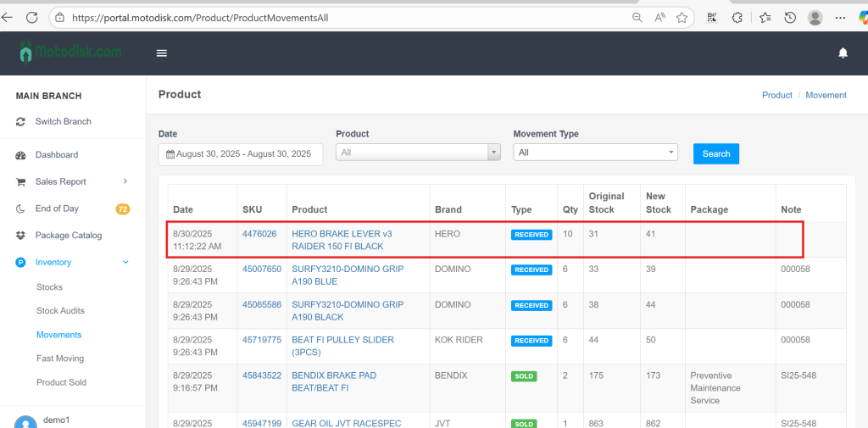Image resolution: width=868 pixels, height=428 pixels.
Task: Click the End of Day moon icon
Action: [21, 208]
